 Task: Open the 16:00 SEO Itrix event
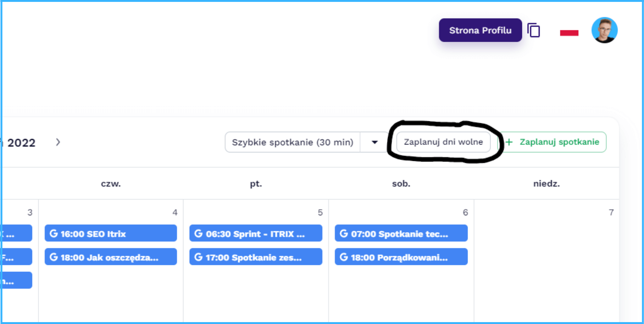[111, 233]
